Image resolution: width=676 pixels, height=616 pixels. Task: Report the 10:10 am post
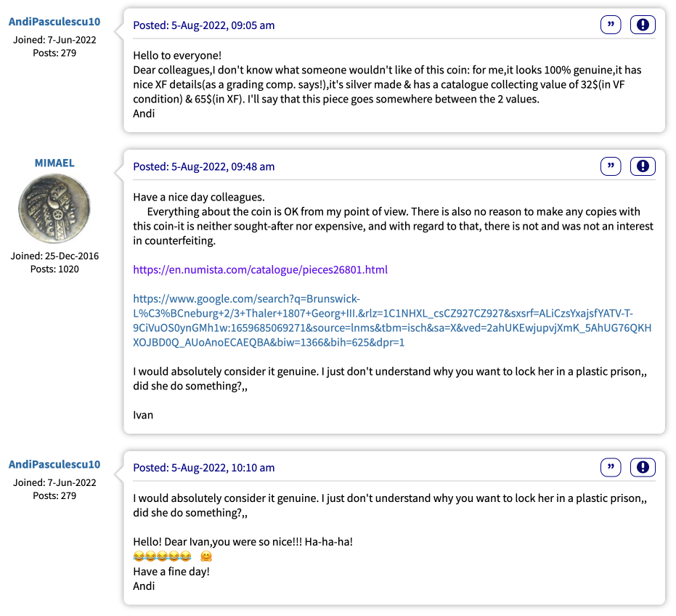coord(643,467)
